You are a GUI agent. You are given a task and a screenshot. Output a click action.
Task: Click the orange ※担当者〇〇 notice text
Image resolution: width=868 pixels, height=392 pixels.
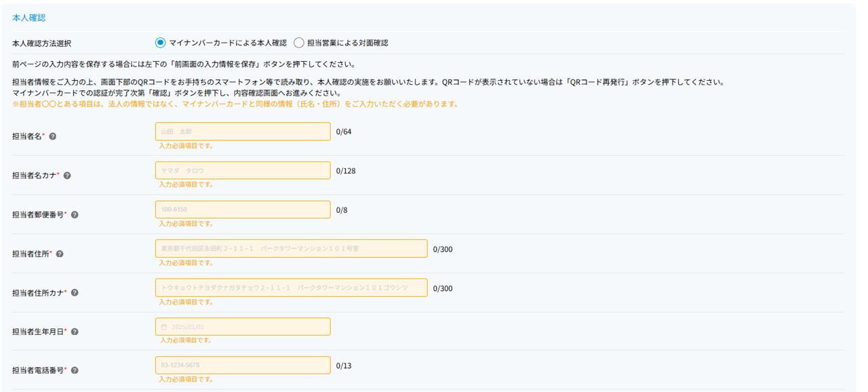235,104
